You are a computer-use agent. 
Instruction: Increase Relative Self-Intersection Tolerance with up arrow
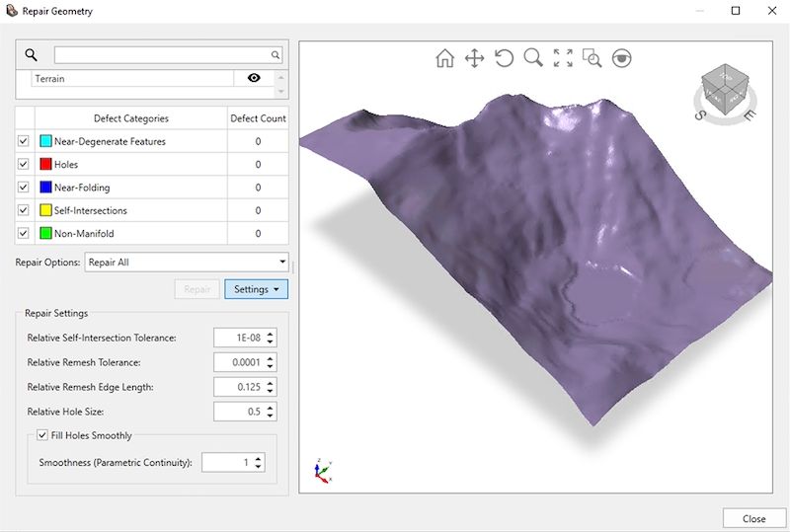tap(270, 334)
